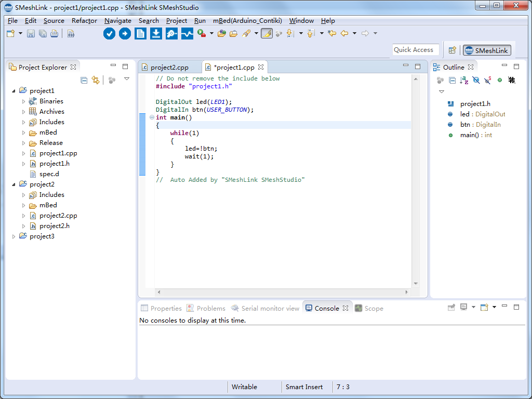Close the *project1.cpp editor tab
532x399 pixels.
261,67
